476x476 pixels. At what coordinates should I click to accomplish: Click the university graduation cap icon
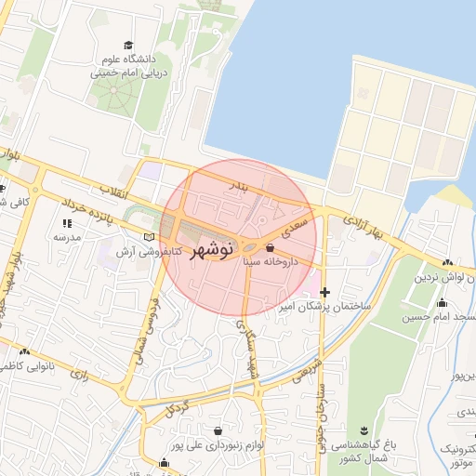click(128, 46)
